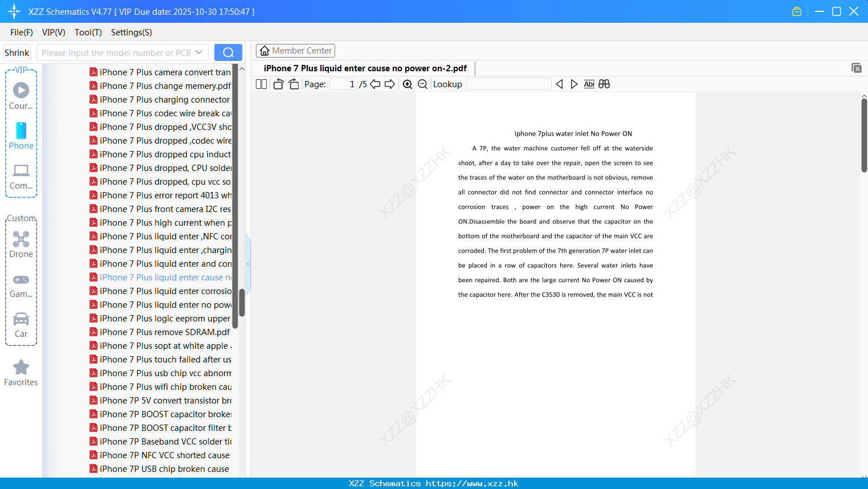Select the Phone category icon
This screenshot has height=489, width=868.
pyautogui.click(x=21, y=136)
